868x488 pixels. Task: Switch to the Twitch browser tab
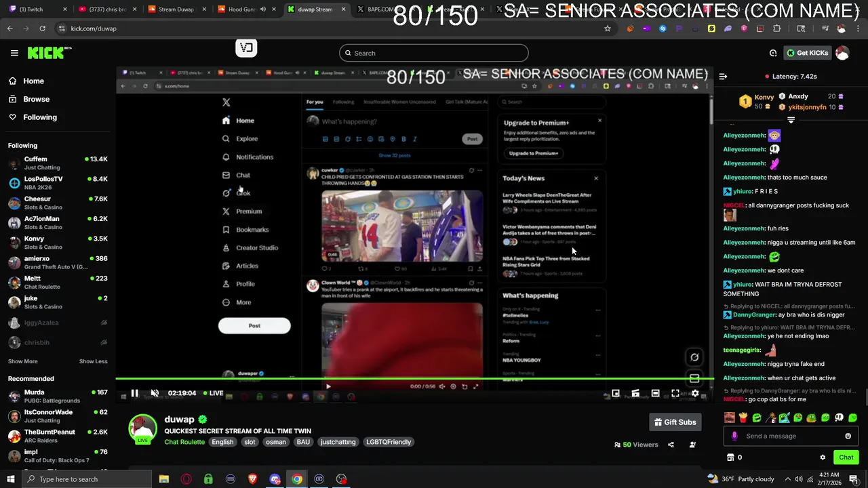click(37, 9)
